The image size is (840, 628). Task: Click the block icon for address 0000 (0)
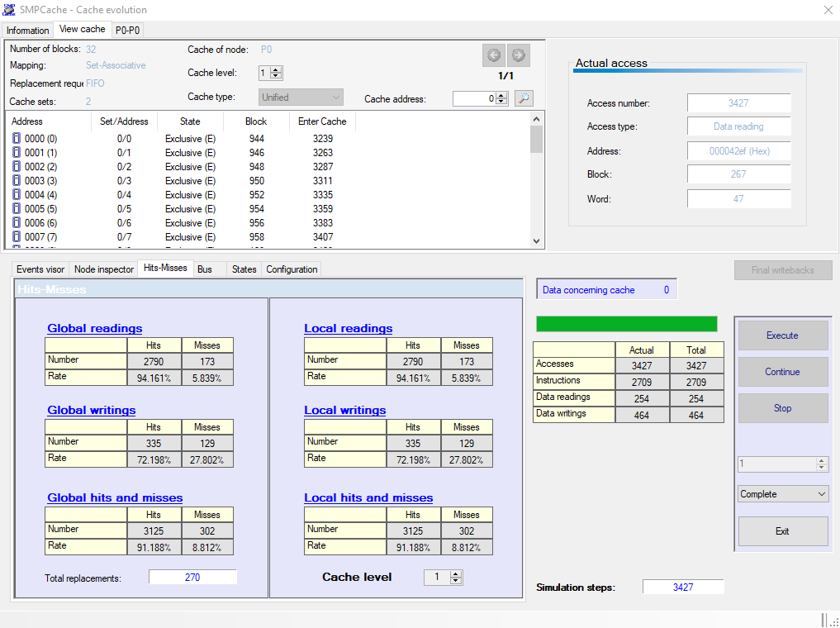[17, 139]
